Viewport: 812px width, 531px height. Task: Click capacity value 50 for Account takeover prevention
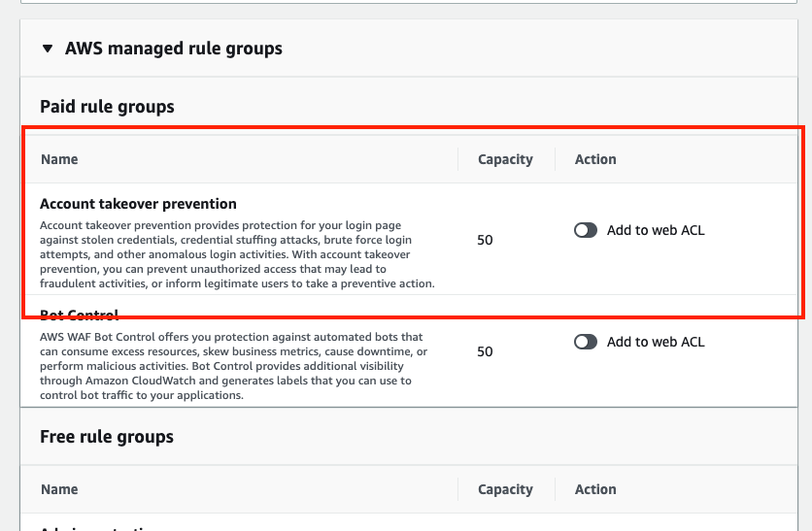[x=486, y=240]
